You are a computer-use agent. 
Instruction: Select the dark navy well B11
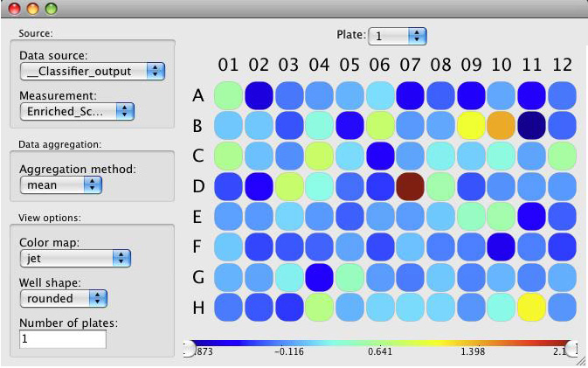532,126
